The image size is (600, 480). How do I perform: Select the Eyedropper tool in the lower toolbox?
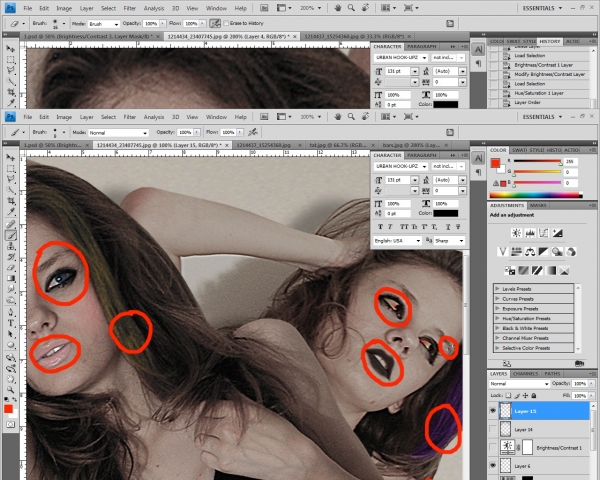[x=11, y=212]
